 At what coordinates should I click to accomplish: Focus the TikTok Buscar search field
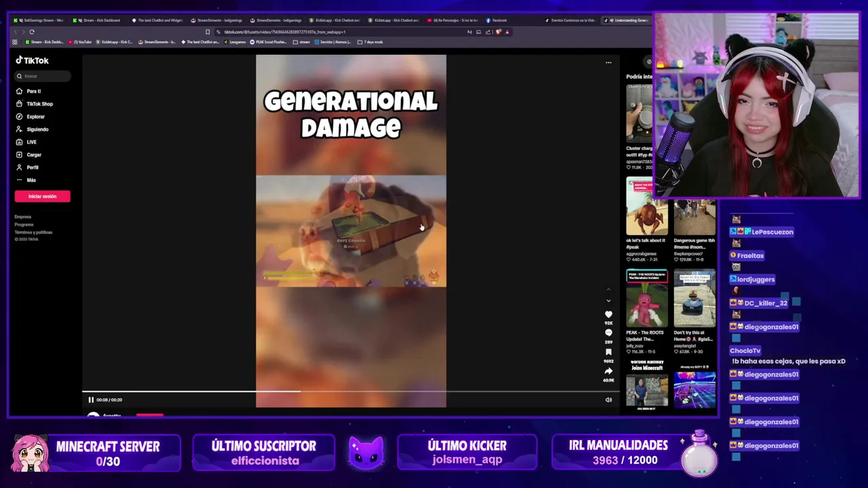coord(43,76)
